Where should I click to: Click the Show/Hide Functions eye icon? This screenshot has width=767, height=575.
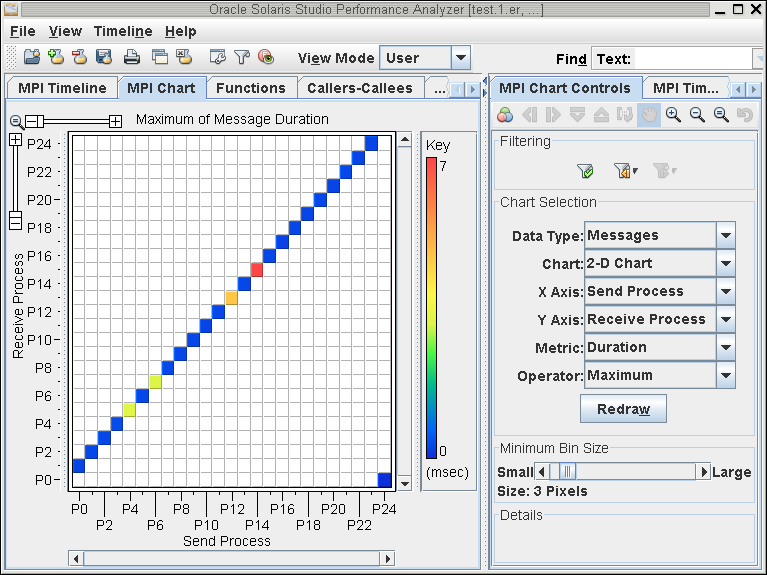(x=266, y=57)
